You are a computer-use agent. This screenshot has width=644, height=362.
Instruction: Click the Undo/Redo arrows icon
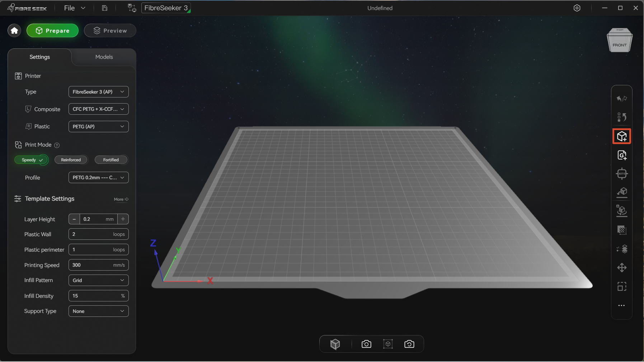pos(622,99)
